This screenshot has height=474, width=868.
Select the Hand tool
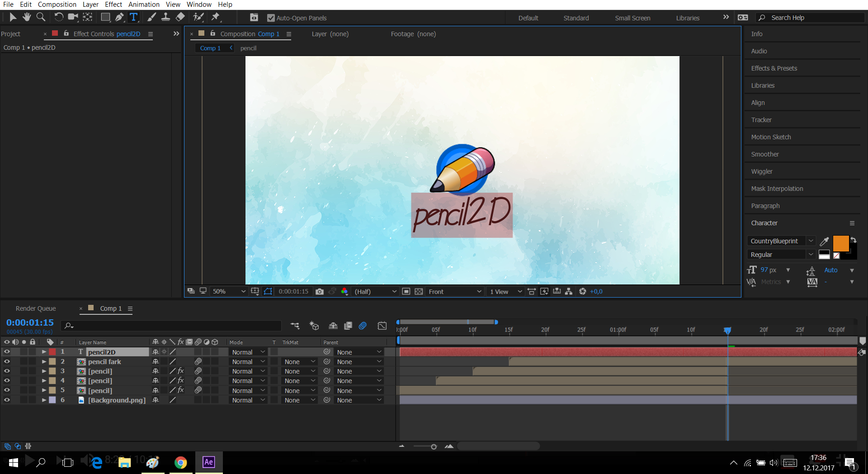click(27, 17)
